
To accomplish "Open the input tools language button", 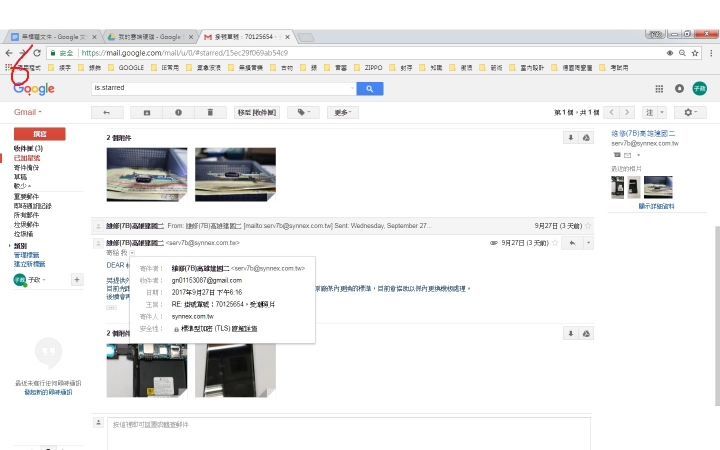I will [x=650, y=112].
